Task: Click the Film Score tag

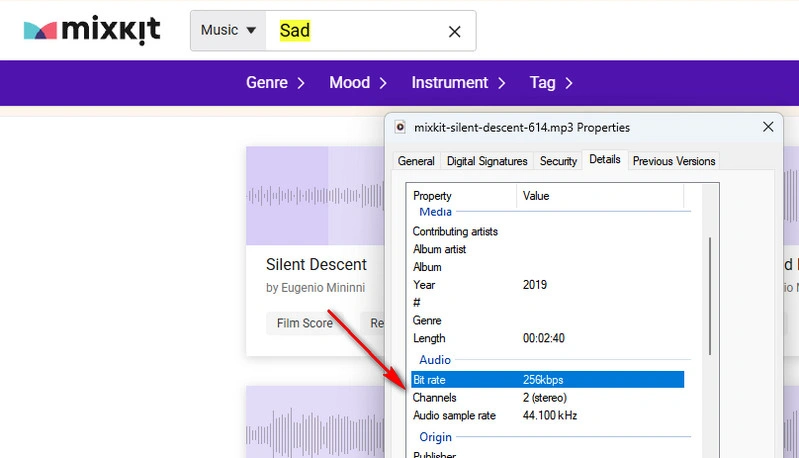Action: [305, 323]
